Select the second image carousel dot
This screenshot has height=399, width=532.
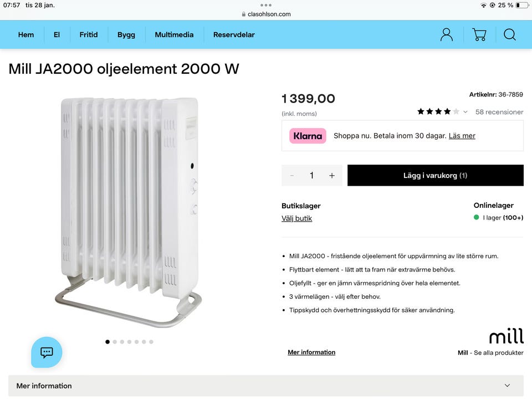coord(115,342)
